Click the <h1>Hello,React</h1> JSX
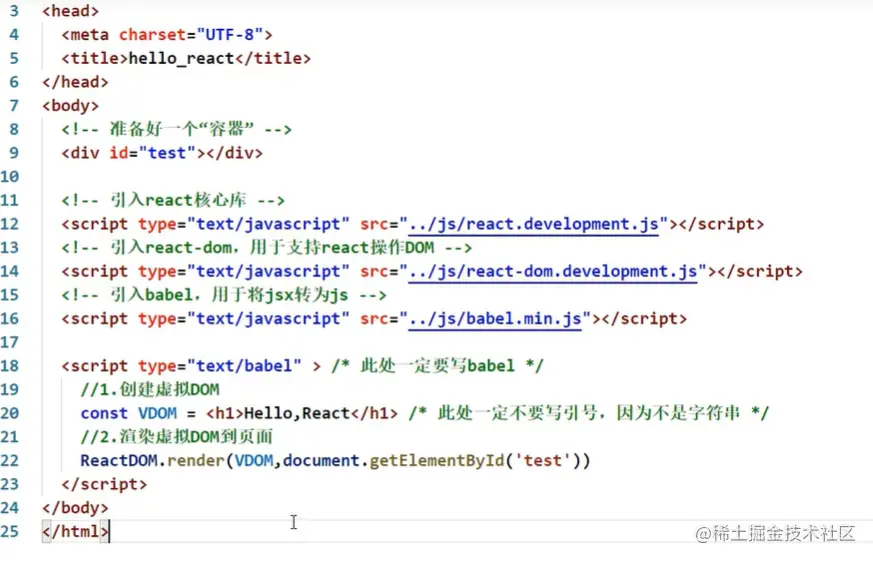Image resolution: width=873 pixels, height=561 pixels. click(302, 414)
